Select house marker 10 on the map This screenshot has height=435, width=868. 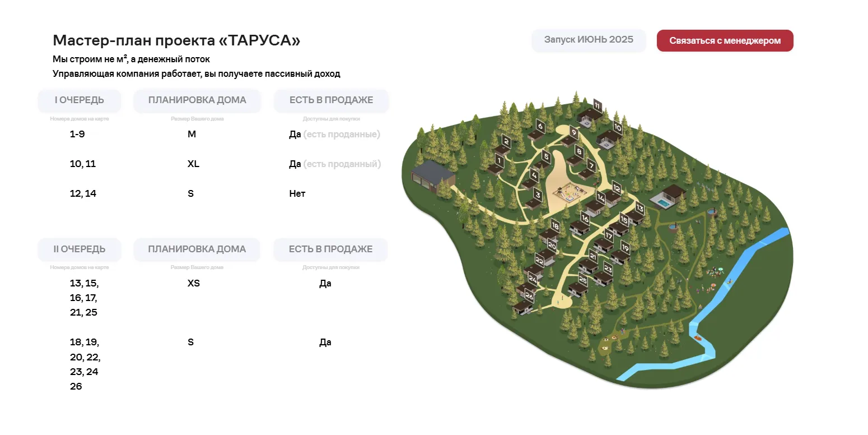tap(618, 127)
